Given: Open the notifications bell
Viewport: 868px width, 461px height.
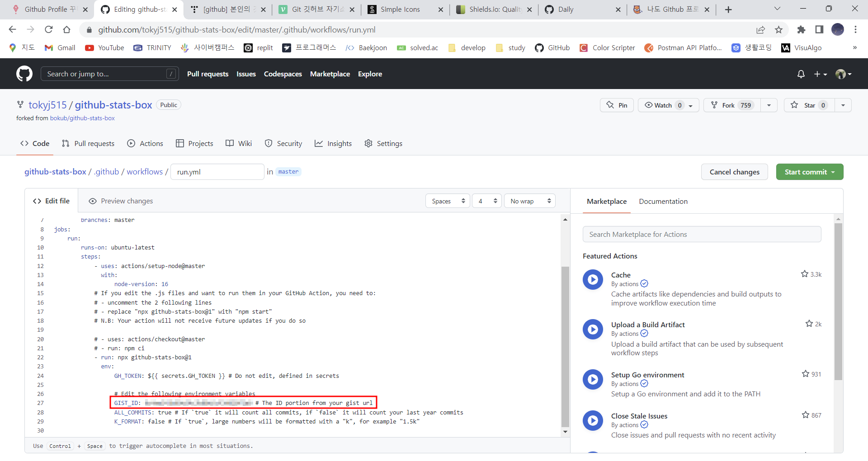Looking at the screenshot, I should tap(801, 74).
